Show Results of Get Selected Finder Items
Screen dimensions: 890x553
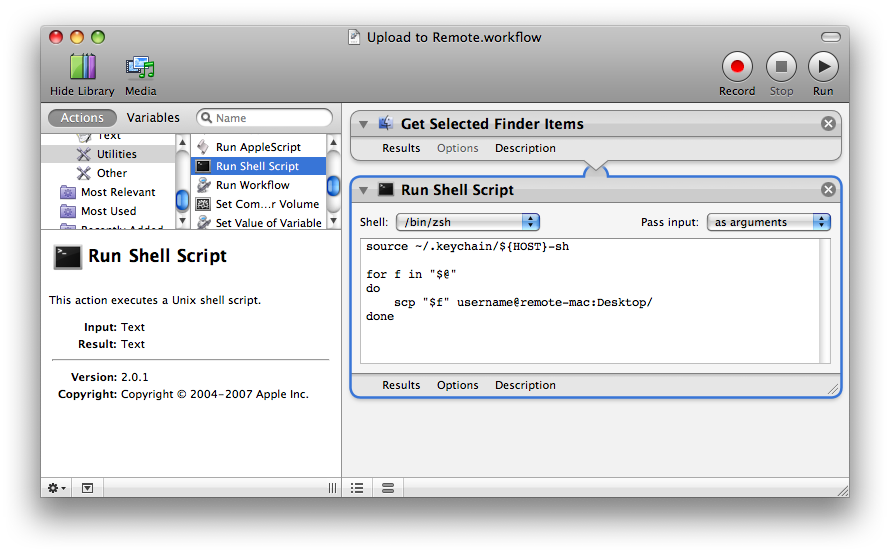pyautogui.click(x=401, y=148)
